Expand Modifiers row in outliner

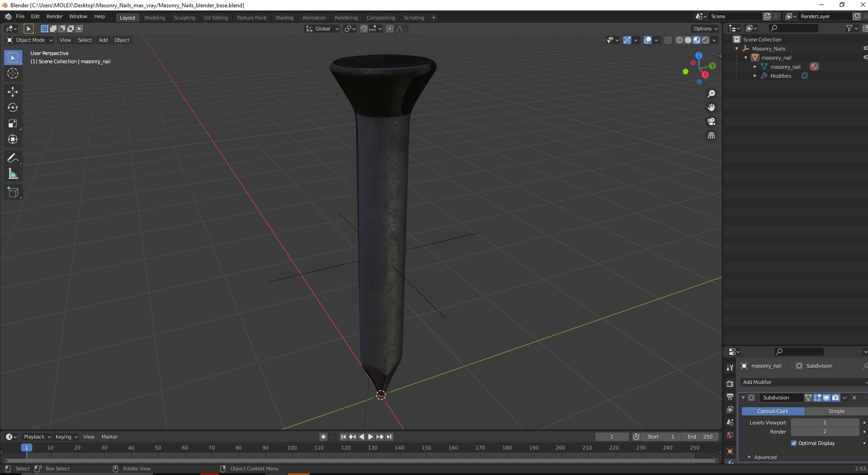(755, 76)
